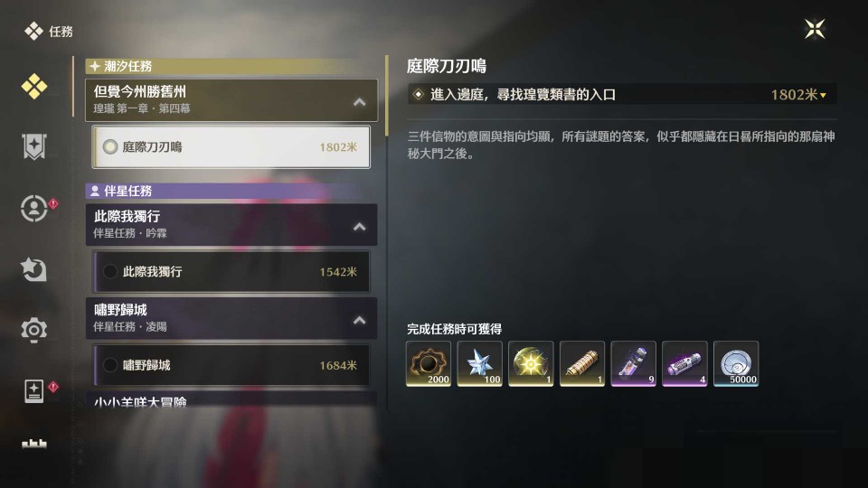Click the quest list scrollbar
This screenshot has width=868, height=488.
[386, 95]
